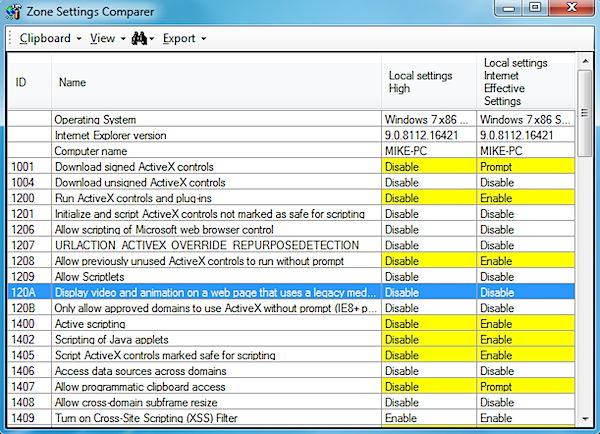
Task: Select the Download unsigned ActiveX controls row
Action: [291, 182]
